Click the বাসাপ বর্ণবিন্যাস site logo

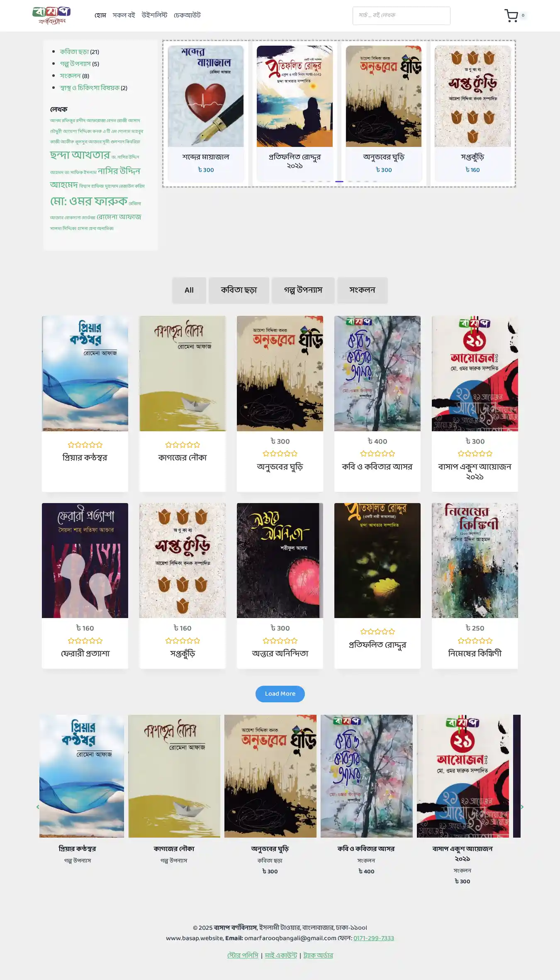51,16
